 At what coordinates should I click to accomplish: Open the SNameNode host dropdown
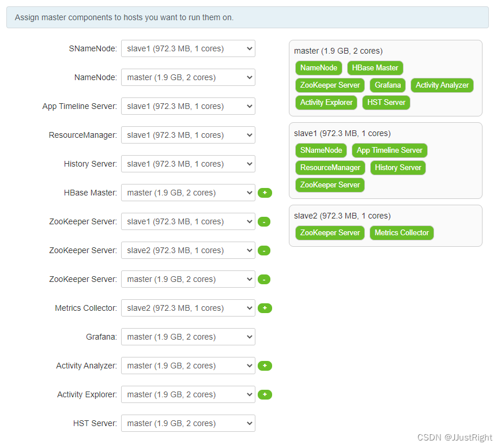[x=188, y=48]
